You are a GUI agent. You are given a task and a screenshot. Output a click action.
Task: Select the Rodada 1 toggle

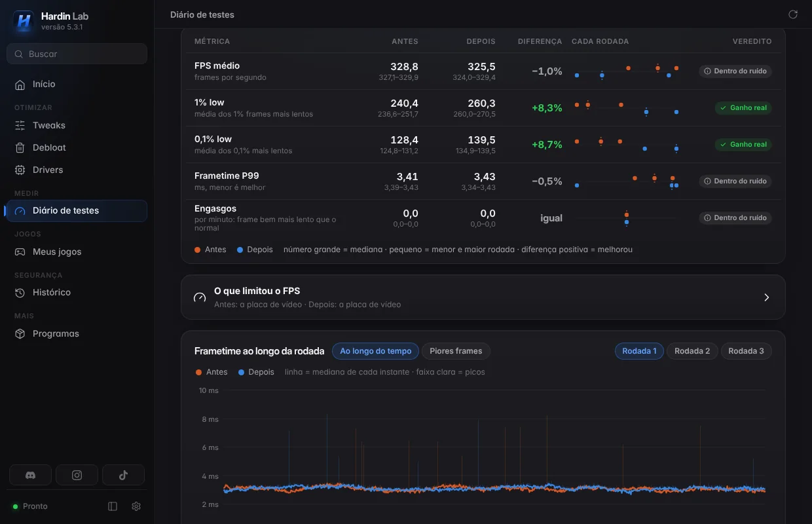[x=639, y=351]
